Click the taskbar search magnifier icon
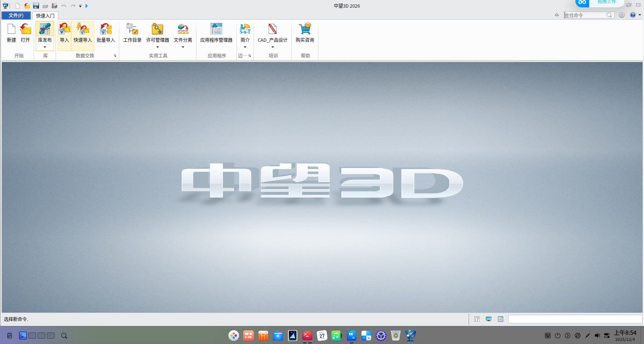The height and width of the screenshot is (344, 644). pos(64,336)
